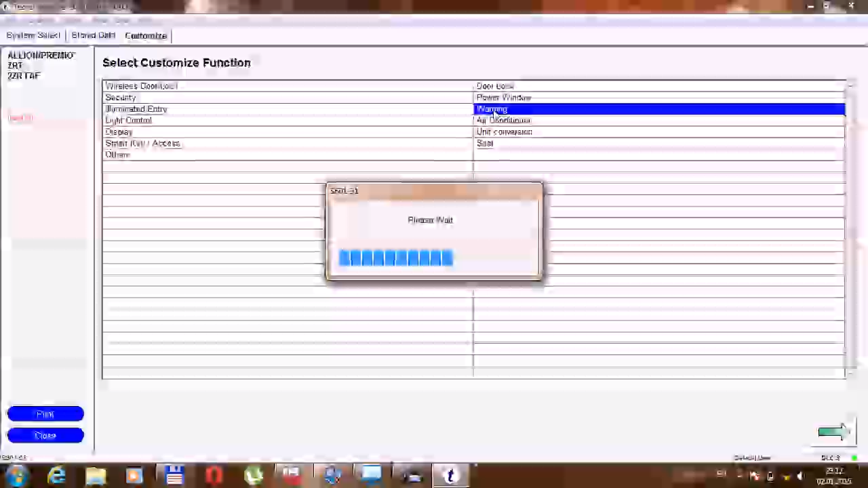Select the Others function row
This screenshot has width=868, height=488.
click(288, 155)
